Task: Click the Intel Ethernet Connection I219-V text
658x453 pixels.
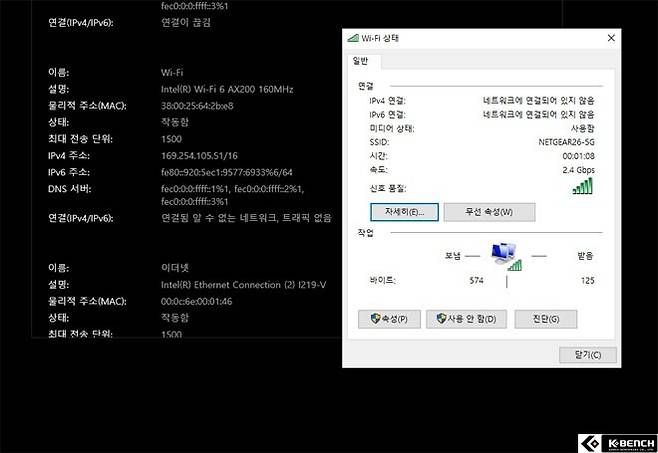Action: (243, 284)
